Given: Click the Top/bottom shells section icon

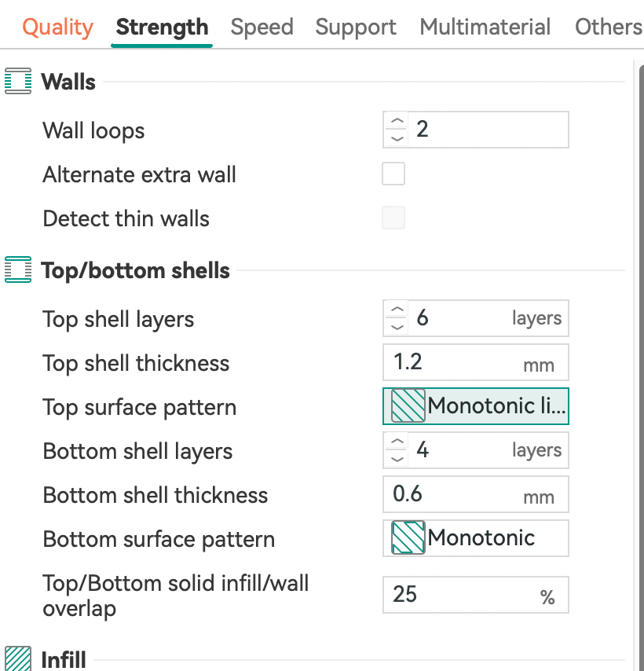Looking at the screenshot, I should (x=18, y=270).
